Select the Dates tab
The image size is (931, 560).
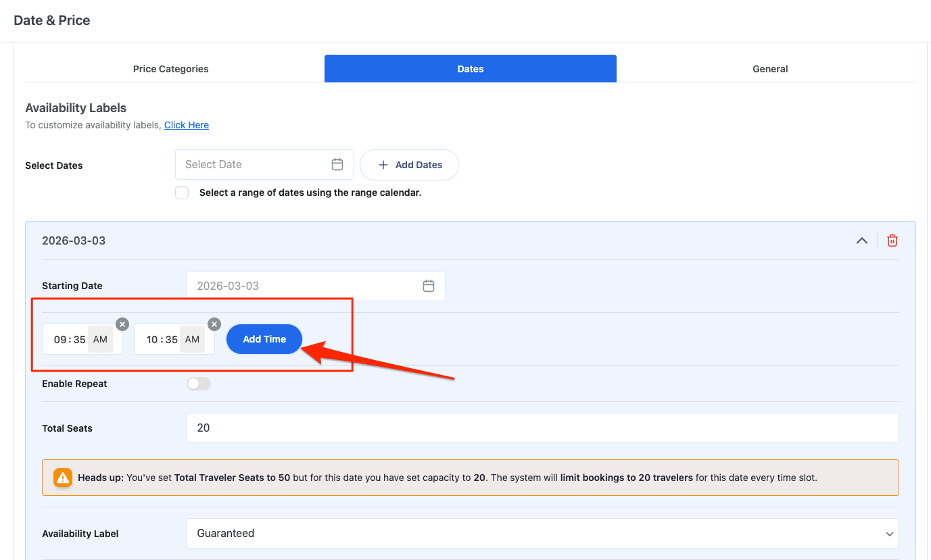tap(470, 69)
